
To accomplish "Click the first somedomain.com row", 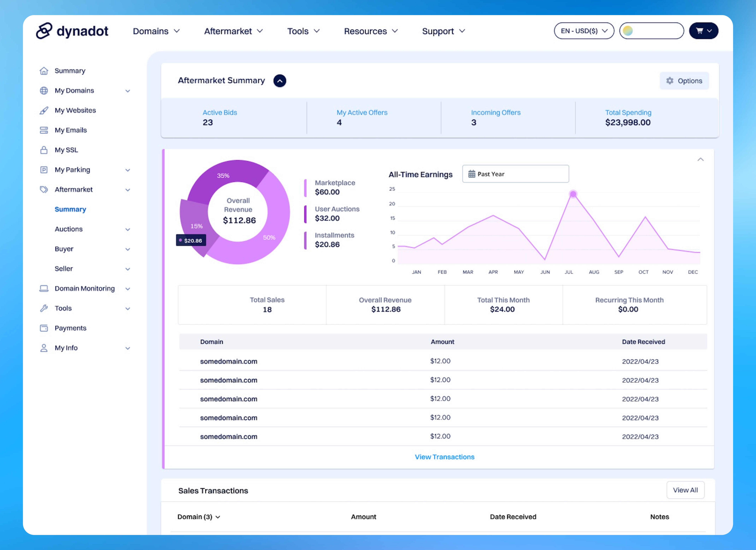I will click(x=443, y=361).
